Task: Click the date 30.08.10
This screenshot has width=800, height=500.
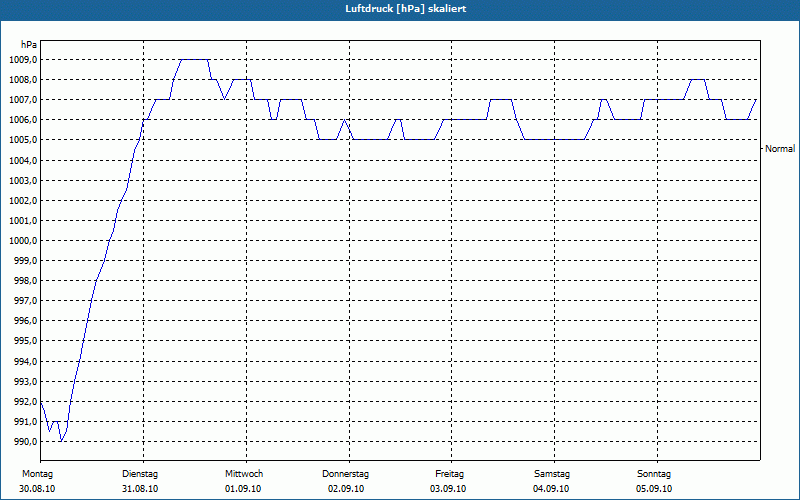Action: click(x=37, y=489)
